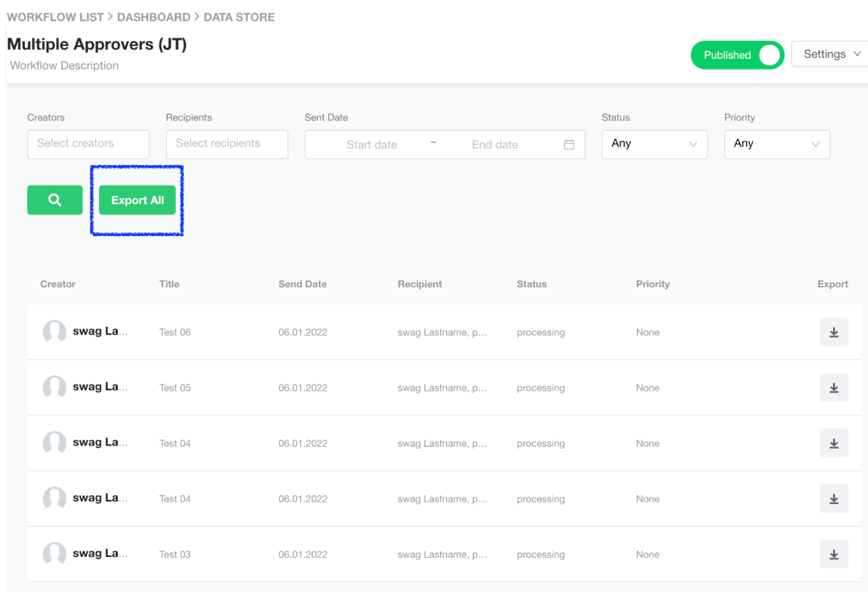The height and width of the screenshot is (592, 868).
Task: Download the Test 03 row export
Action: pyautogui.click(x=833, y=554)
